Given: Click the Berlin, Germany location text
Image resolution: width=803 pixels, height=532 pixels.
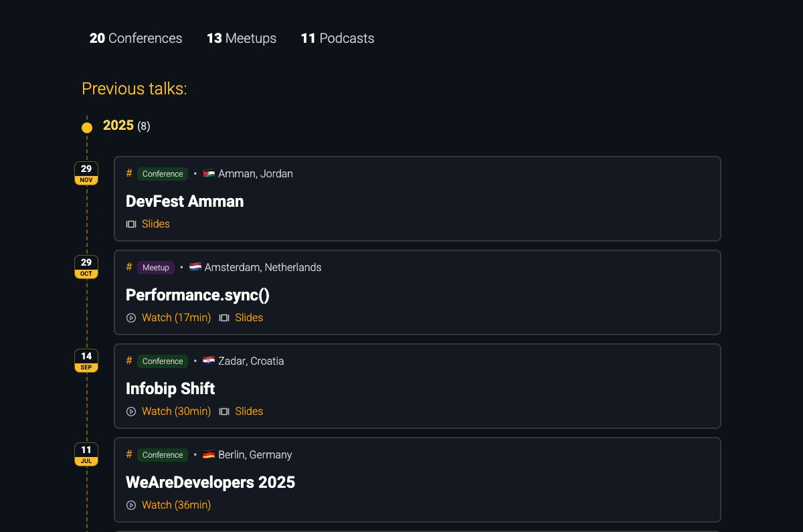Looking at the screenshot, I should pyautogui.click(x=255, y=455).
